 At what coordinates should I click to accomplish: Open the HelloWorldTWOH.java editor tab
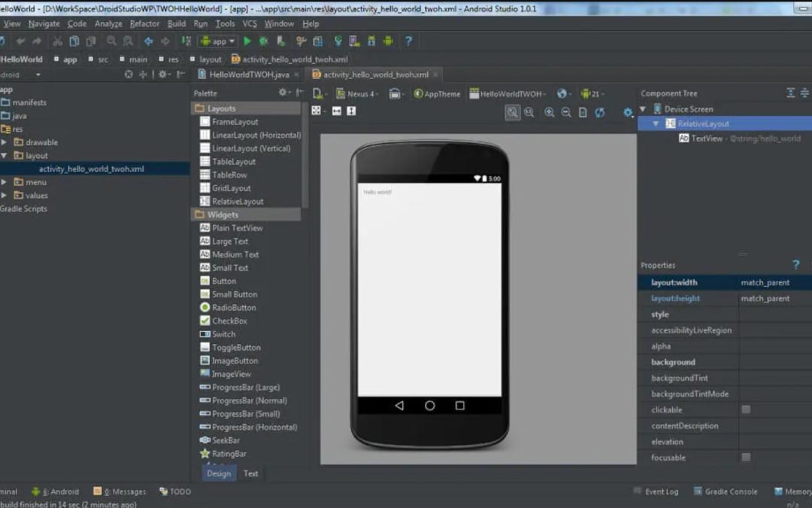248,75
